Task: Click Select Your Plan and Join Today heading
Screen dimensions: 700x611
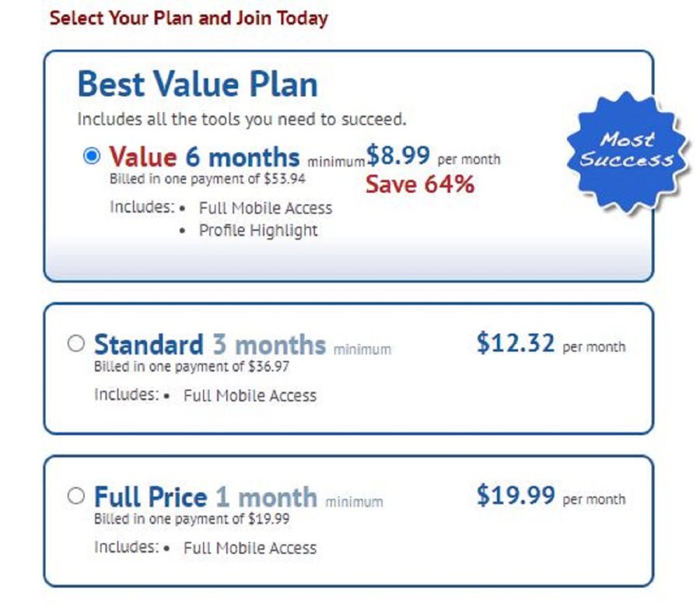Action: 188,19
